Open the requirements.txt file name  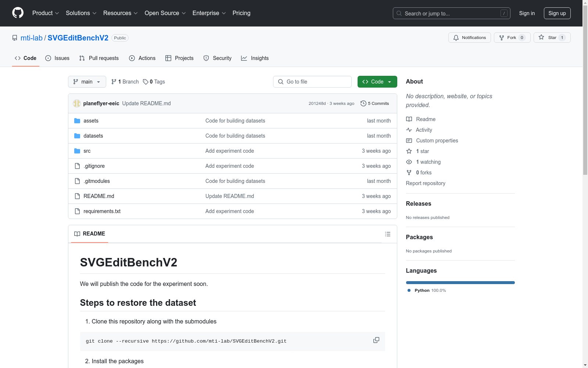coord(102,211)
